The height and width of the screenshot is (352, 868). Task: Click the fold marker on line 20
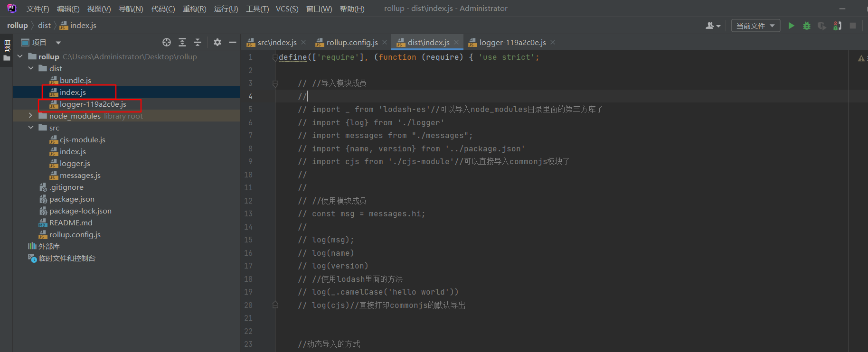tap(275, 305)
